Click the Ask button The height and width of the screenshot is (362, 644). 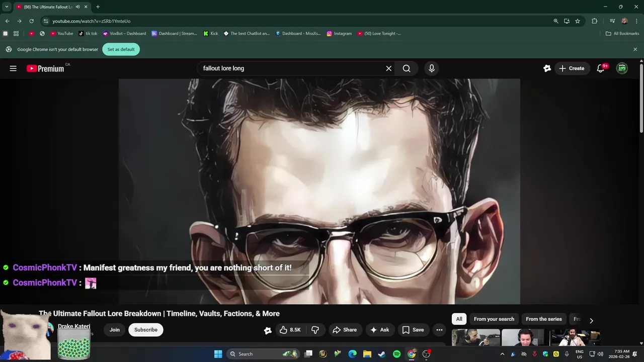tap(380, 330)
